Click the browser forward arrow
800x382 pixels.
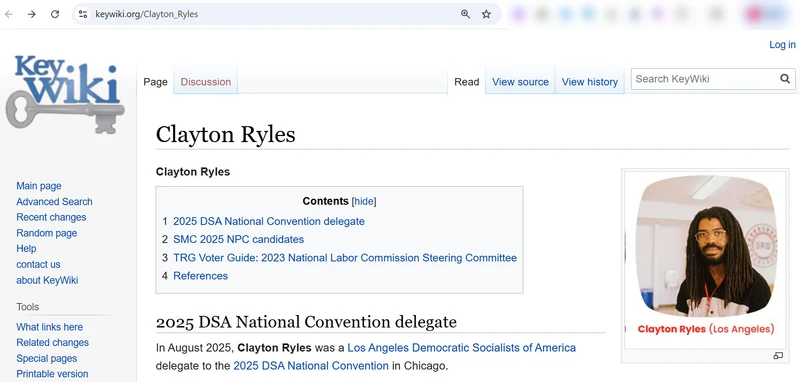pyautogui.click(x=32, y=14)
